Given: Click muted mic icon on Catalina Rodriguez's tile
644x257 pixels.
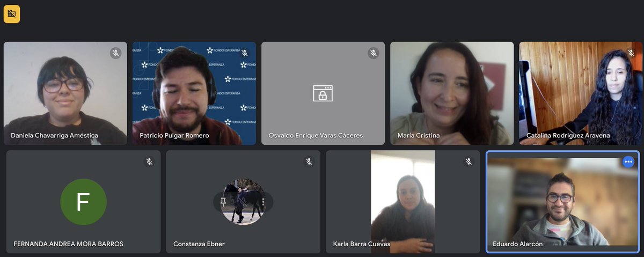Looking at the screenshot, I should point(631,53).
